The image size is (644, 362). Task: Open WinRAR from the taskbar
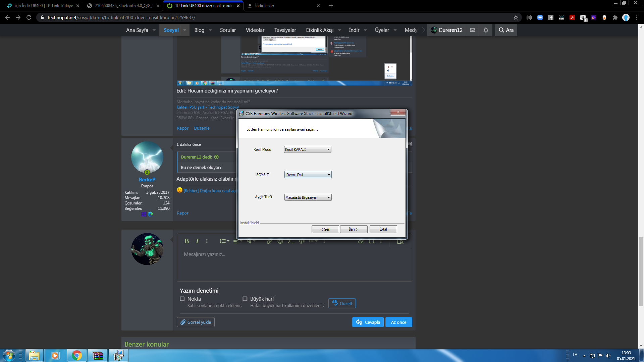point(97,355)
